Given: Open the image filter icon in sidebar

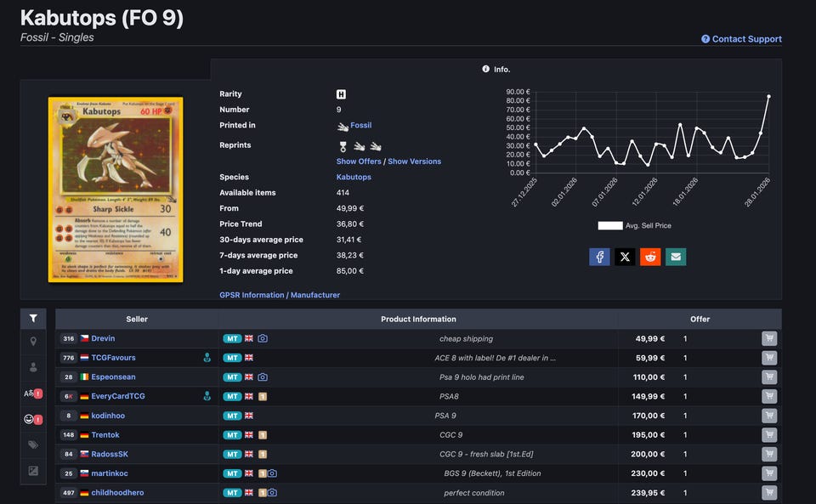Looking at the screenshot, I should tap(33, 471).
